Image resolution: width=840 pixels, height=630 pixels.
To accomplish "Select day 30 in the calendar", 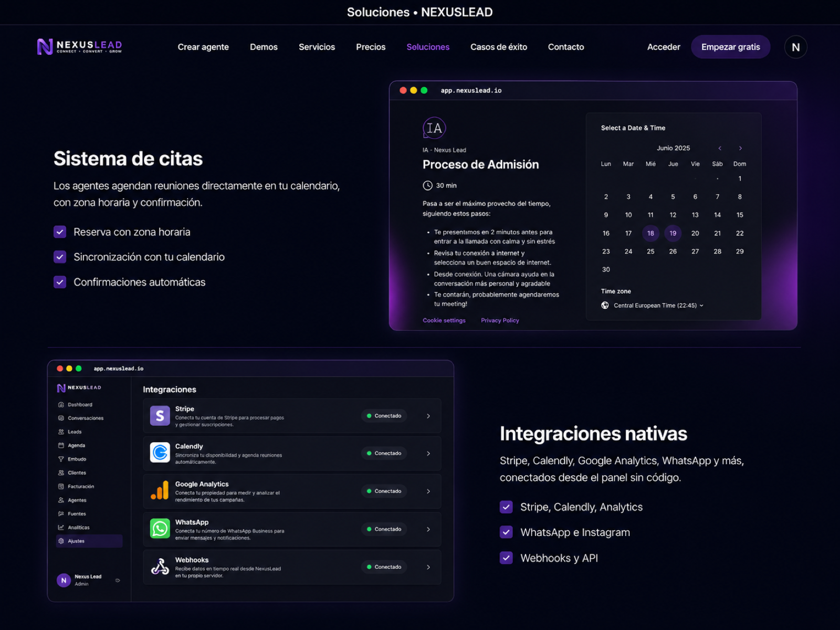I will (606, 269).
